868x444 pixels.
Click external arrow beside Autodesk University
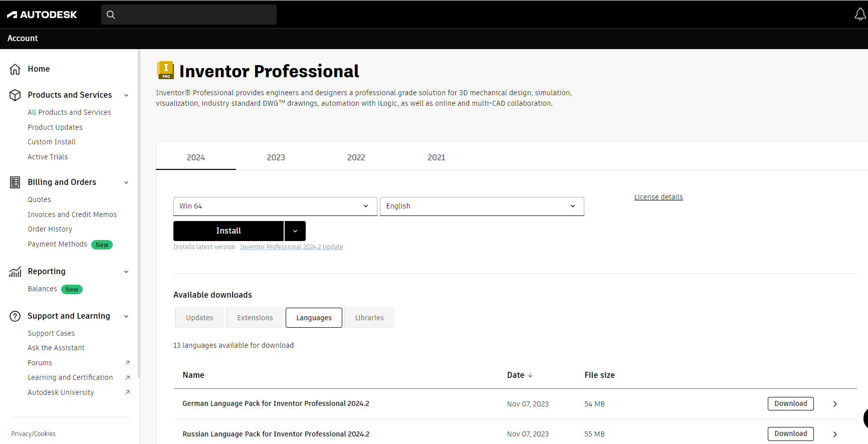(127, 392)
